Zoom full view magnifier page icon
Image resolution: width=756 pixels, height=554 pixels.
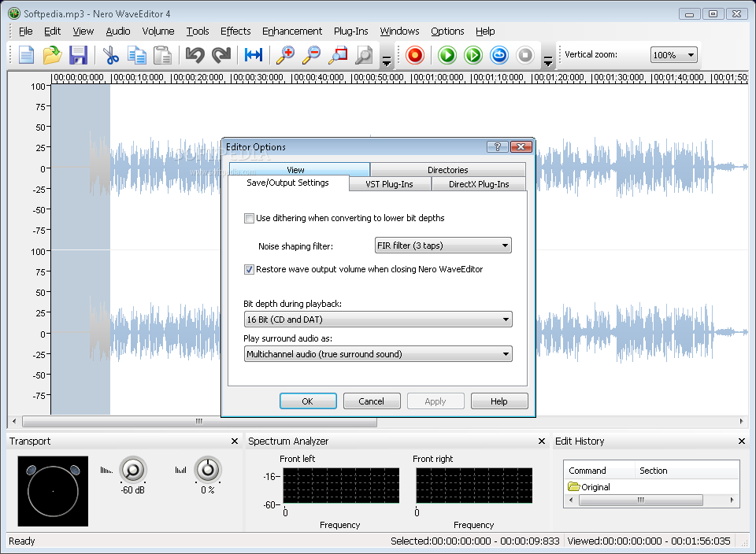point(364,55)
